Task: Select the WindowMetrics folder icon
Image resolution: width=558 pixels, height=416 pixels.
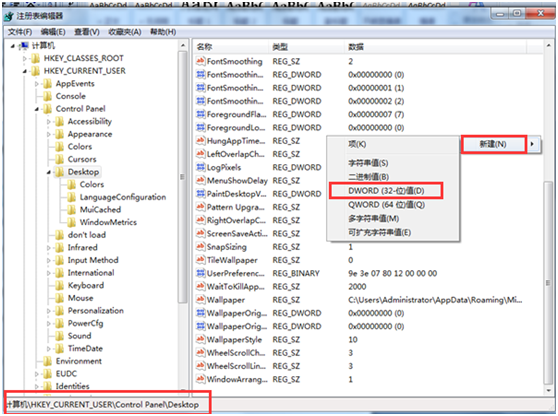Action: [x=72, y=222]
